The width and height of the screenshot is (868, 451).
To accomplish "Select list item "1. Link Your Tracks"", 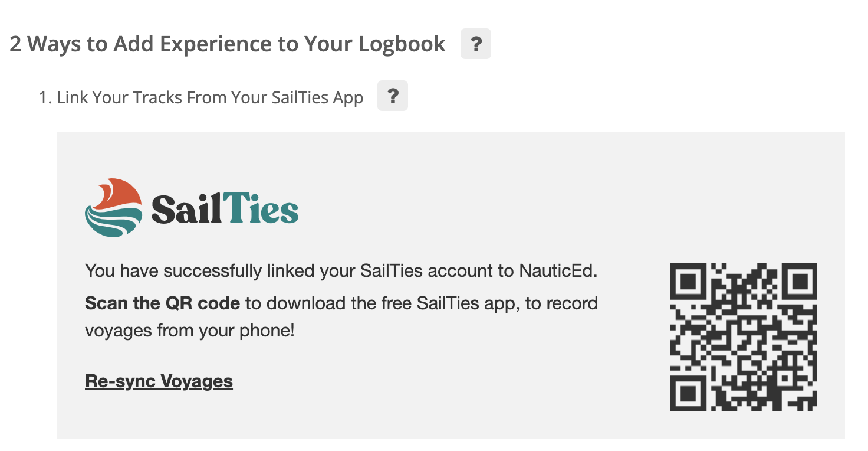I will point(200,97).
